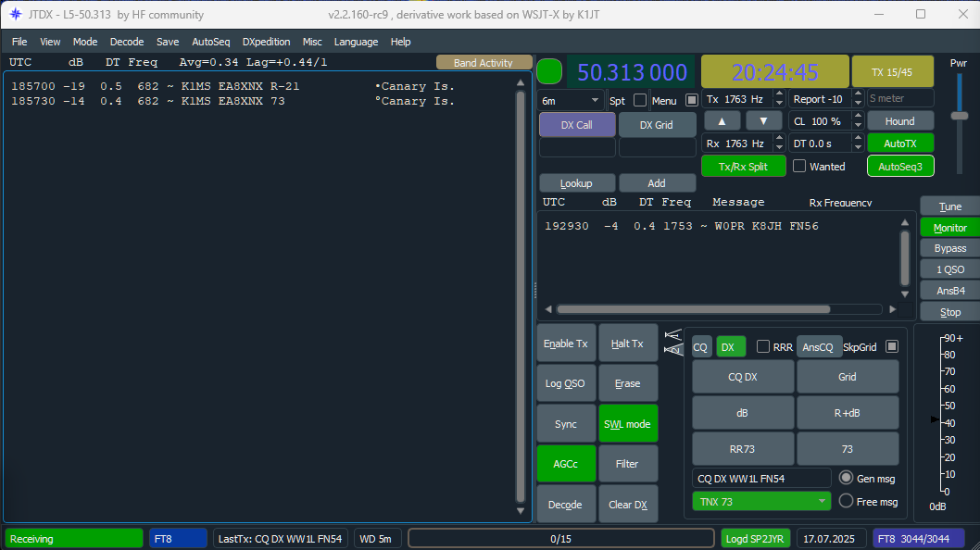The image size is (980, 550).
Task: Click the AnsB4 button
Action: point(950,291)
